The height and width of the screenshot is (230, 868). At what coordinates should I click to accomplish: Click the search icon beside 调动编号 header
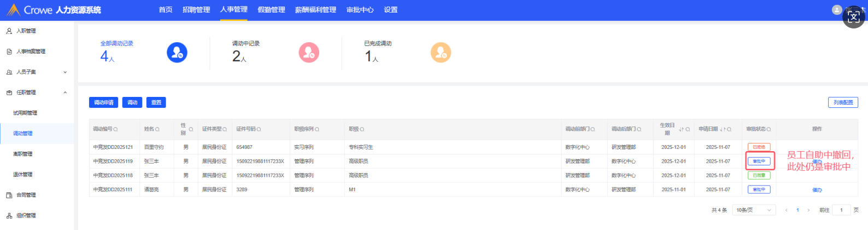115,129
